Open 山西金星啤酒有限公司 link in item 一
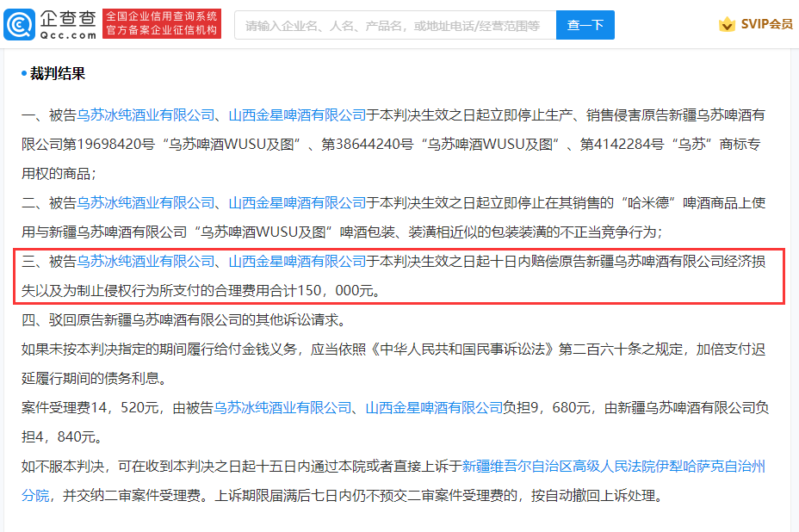The image size is (799, 532). tap(297, 115)
